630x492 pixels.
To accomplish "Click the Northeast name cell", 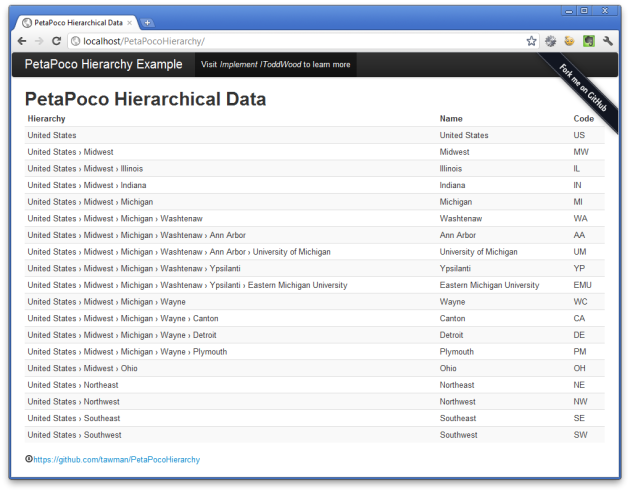I will point(457,385).
